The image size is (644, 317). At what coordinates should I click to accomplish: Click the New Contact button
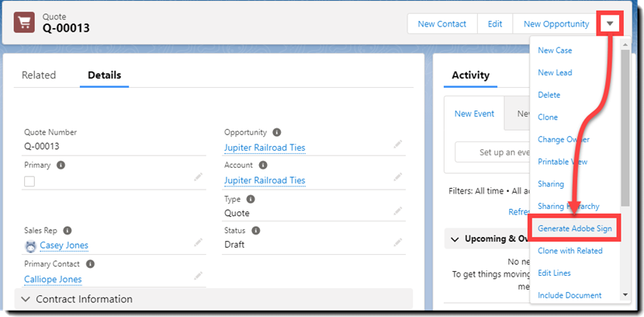442,24
